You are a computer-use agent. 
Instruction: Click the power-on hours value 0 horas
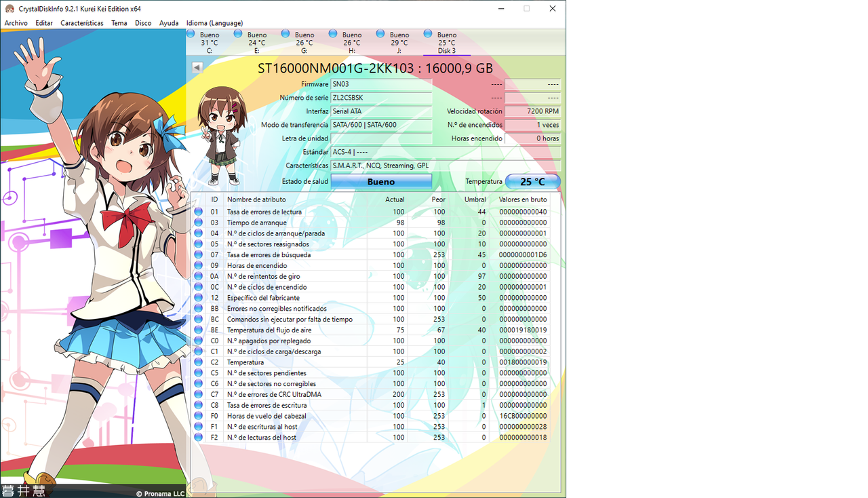click(x=533, y=138)
